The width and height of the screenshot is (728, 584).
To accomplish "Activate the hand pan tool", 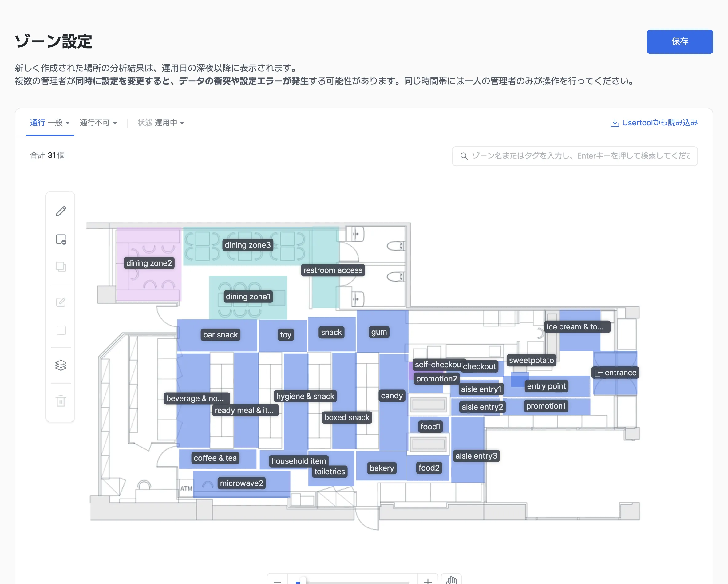I will click(x=451, y=581).
